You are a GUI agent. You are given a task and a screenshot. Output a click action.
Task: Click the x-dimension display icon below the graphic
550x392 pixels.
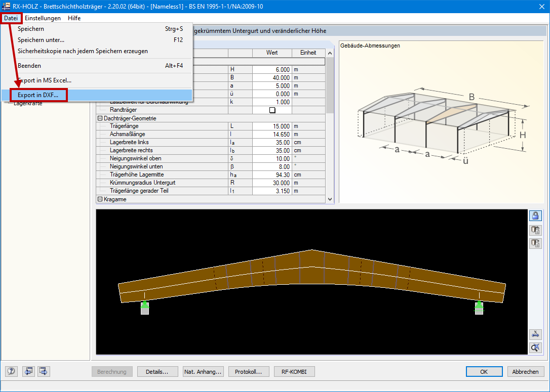click(x=535, y=334)
